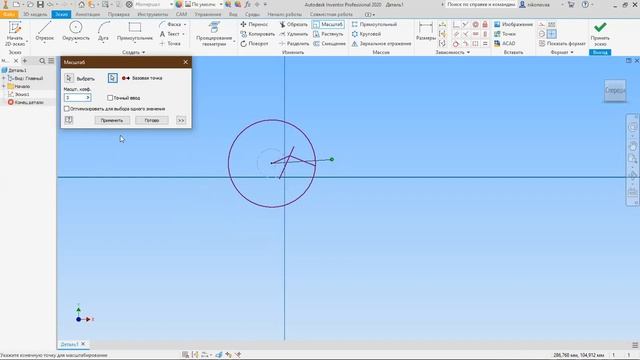Click the Базовая точка selection button
640x360 pixels.
[113, 78]
